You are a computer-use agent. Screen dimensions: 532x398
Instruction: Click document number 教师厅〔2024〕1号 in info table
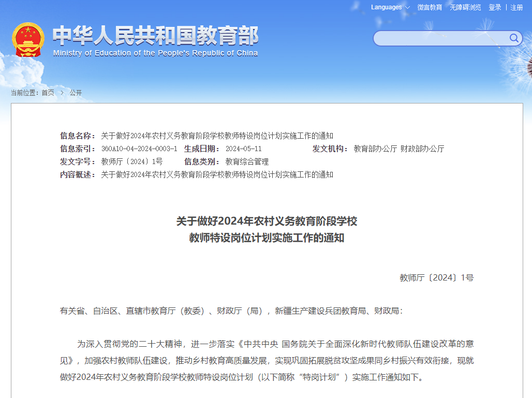pyautogui.click(x=131, y=161)
